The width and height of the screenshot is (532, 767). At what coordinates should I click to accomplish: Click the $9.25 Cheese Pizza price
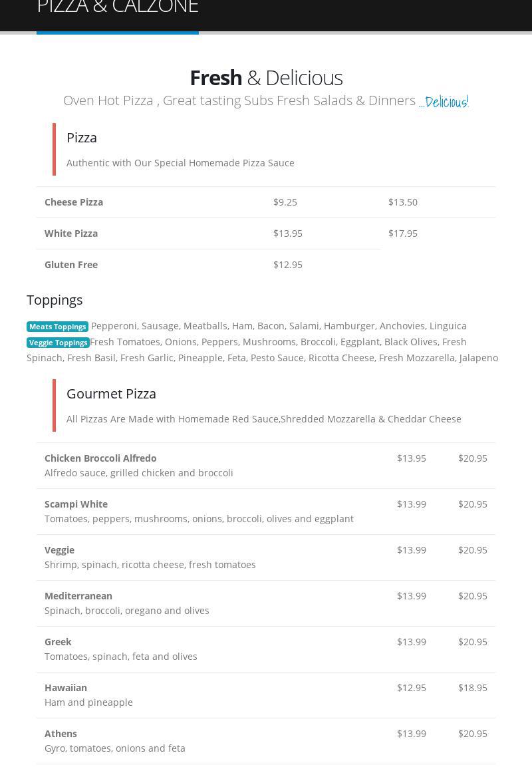coord(285,202)
